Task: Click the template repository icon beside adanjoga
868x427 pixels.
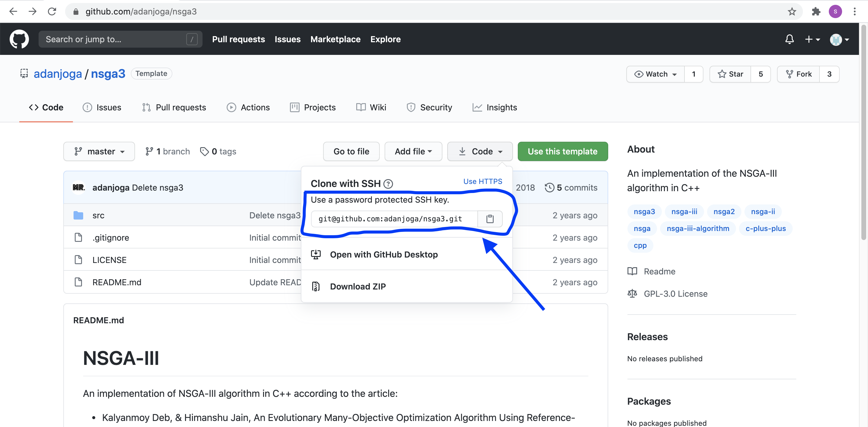Action: pyautogui.click(x=24, y=74)
